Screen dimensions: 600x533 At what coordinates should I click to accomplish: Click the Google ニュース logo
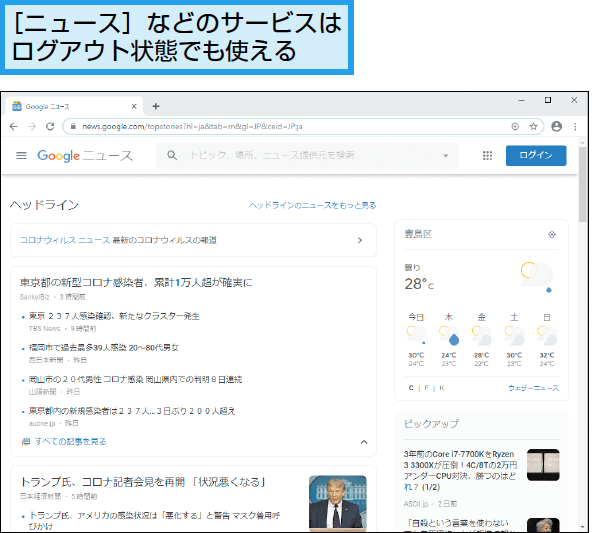point(85,155)
